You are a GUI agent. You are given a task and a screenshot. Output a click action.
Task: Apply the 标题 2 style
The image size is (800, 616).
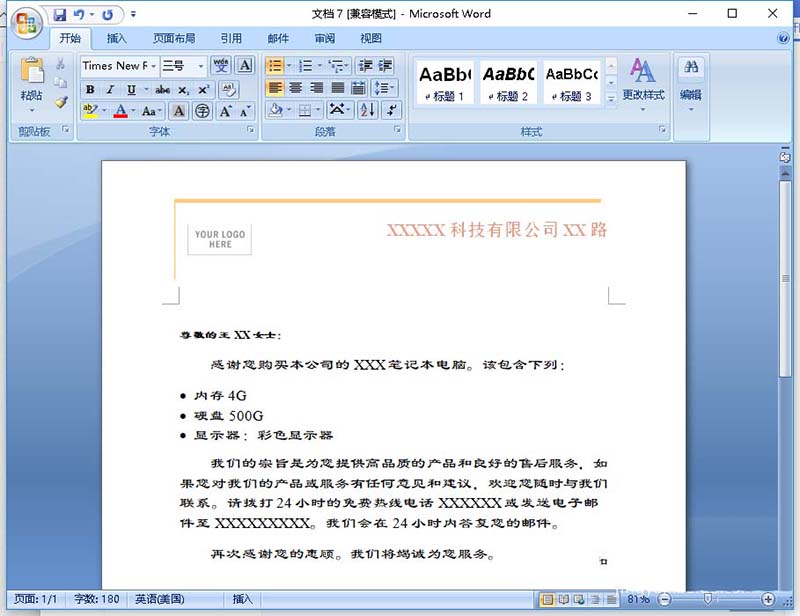(x=508, y=82)
